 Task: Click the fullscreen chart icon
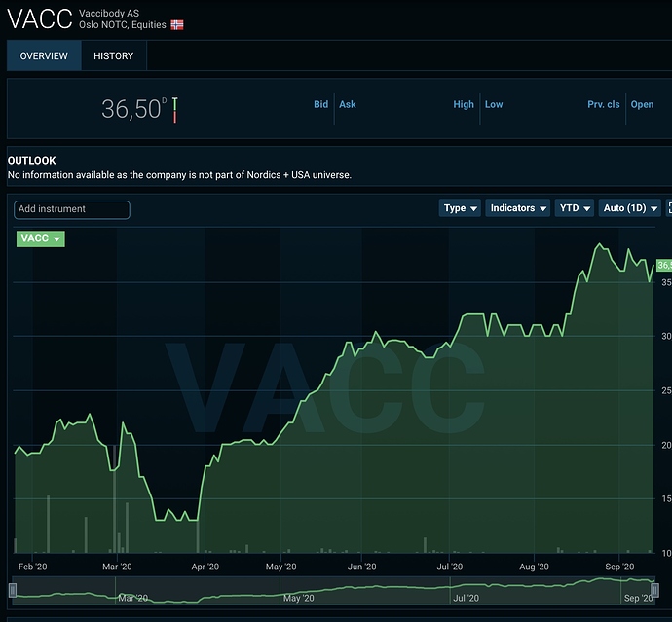coord(669,208)
